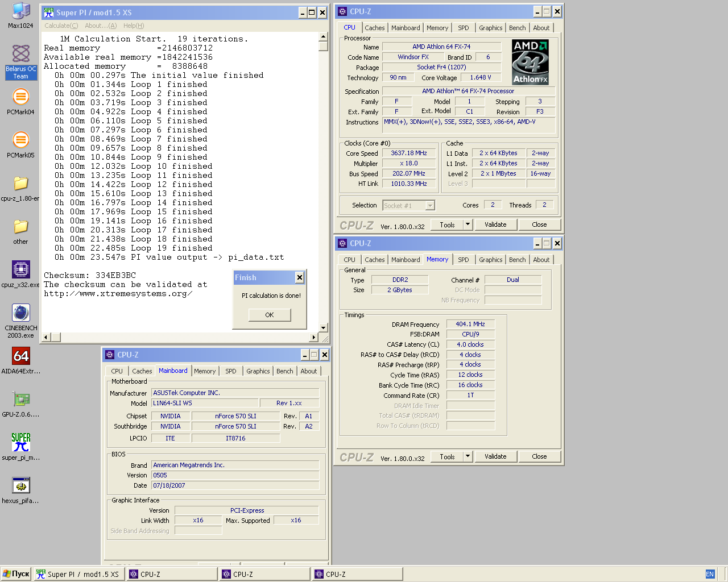This screenshot has width=728, height=582.
Task: Click the BIOS date 07/18/2007 value
Action: click(x=235, y=485)
